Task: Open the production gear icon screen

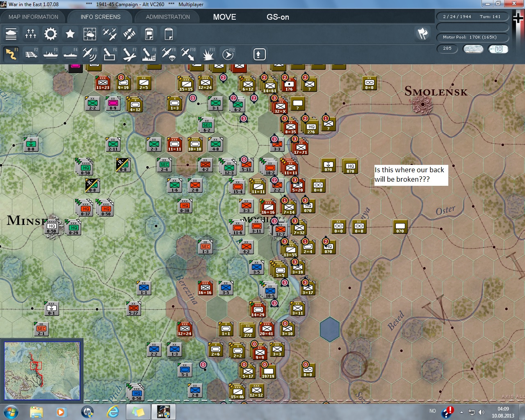Action: [x=50, y=34]
